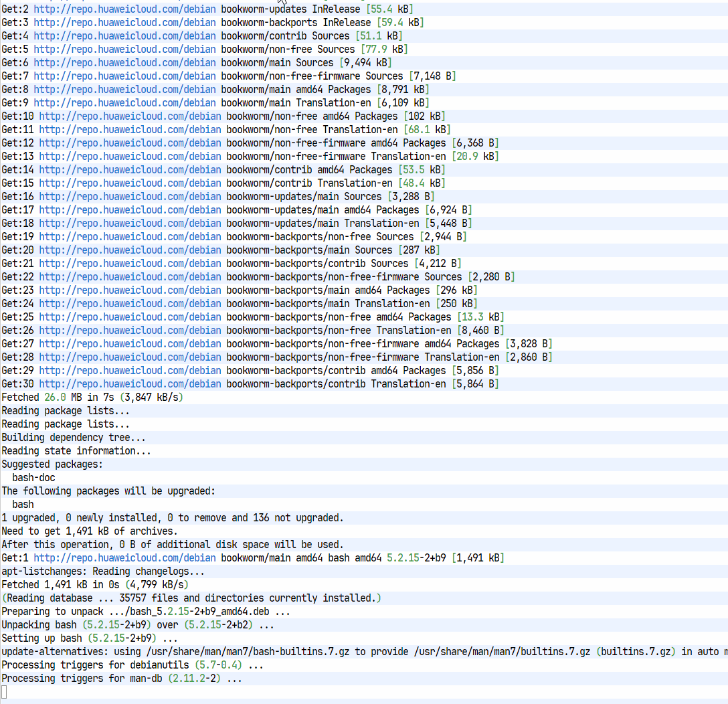
Task: Open the Get:1 bash package download URL
Action: 124,558
